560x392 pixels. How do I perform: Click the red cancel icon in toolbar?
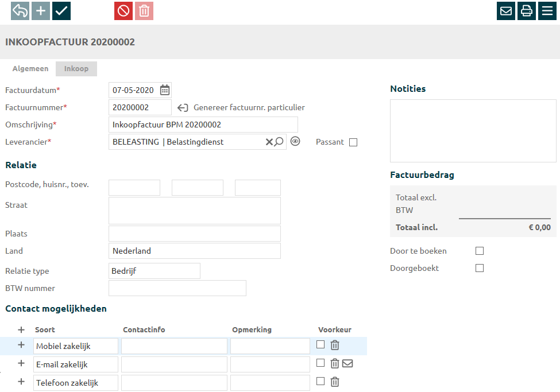[x=123, y=11]
